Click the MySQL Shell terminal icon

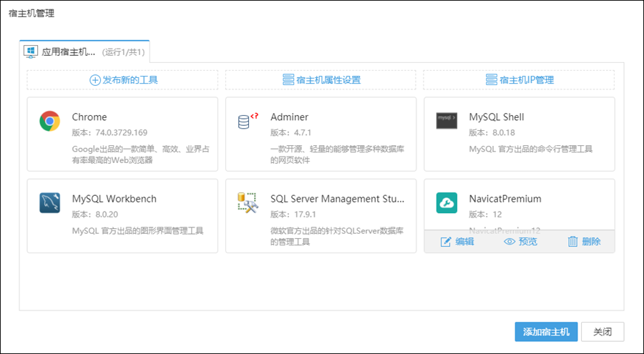click(x=447, y=121)
